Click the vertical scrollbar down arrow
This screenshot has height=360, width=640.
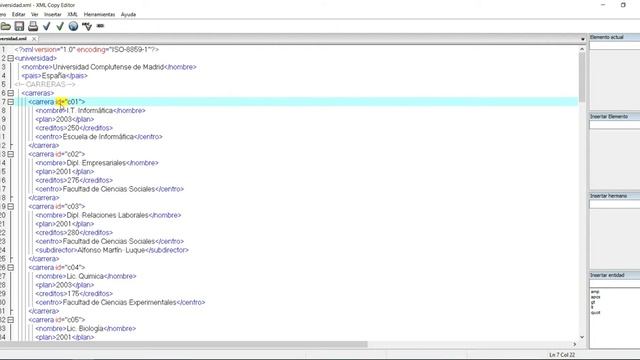582,337
